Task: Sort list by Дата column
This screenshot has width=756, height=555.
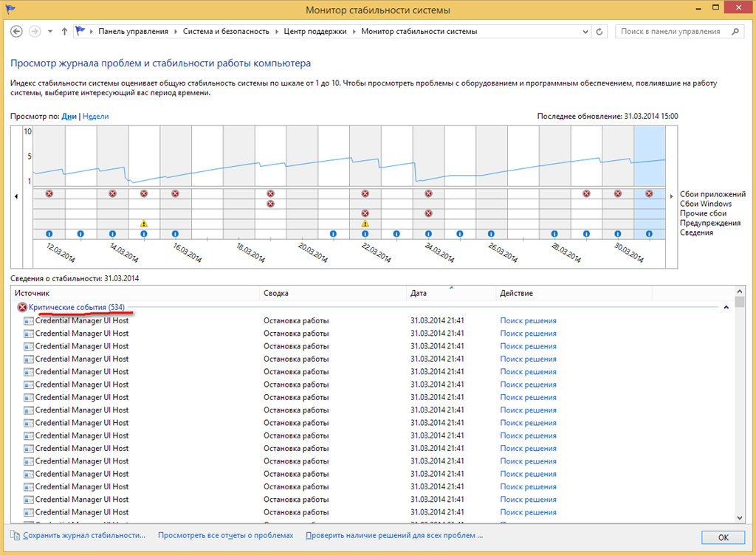Action: coord(451,293)
